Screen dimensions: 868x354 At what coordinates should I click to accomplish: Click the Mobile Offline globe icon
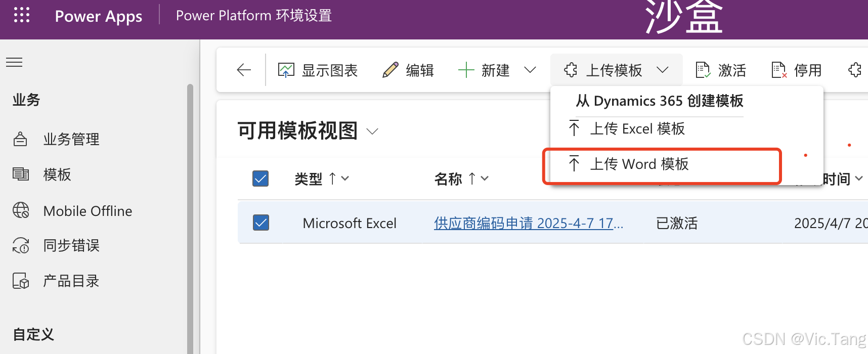21,210
